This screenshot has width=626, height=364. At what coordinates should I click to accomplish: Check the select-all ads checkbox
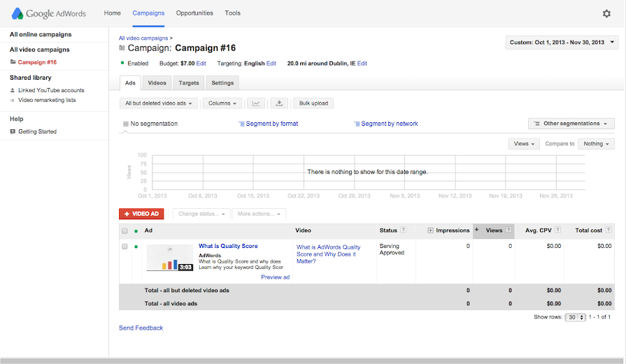(x=125, y=231)
